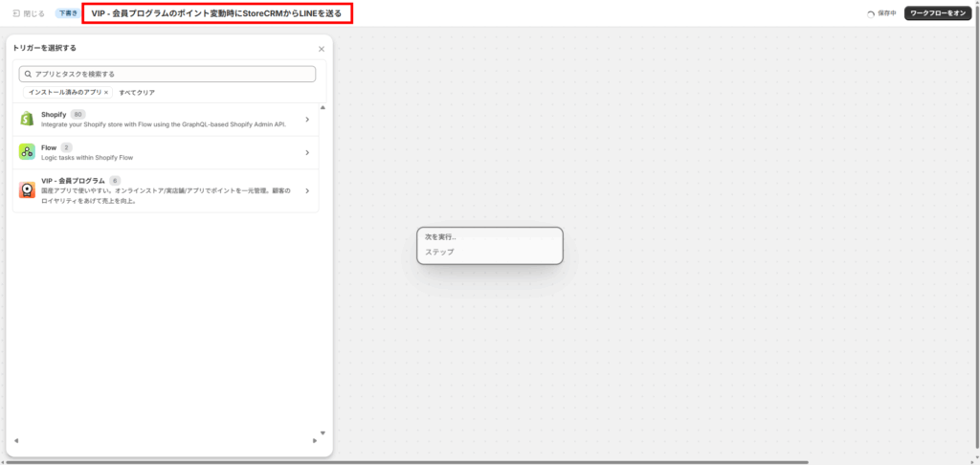
Task: Expand the Flow triggers chevron
Action: pos(306,152)
